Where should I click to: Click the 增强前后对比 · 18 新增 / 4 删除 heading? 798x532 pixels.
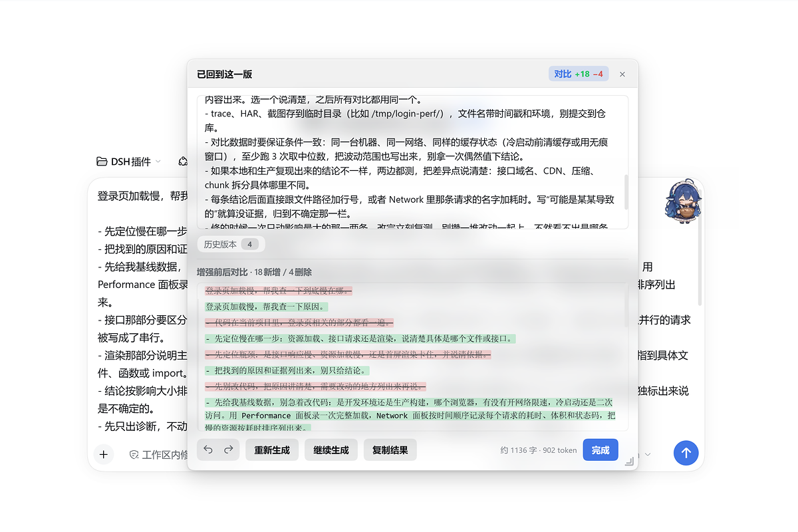pos(254,272)
